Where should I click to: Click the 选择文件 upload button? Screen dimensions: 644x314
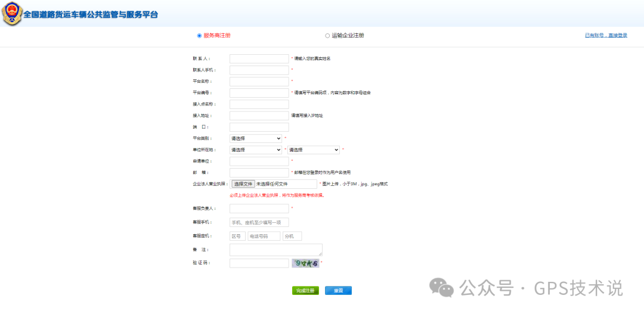point(243,184)
